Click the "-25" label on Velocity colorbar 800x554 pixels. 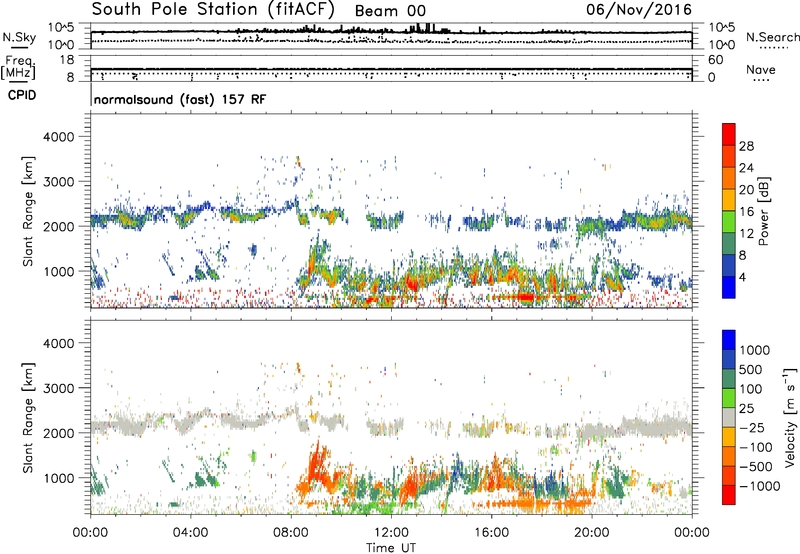click(x=752, y=427)
